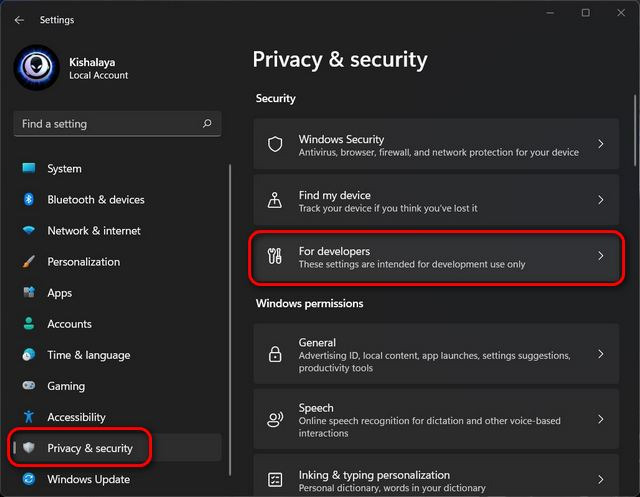Click the Network wifi icon
The image size is (640, 497).
[x=29, y=230]
